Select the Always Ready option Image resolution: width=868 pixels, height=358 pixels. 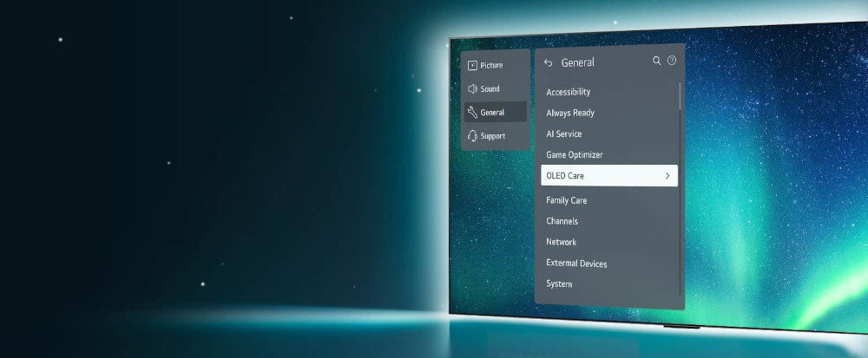[x=569, y=113]
